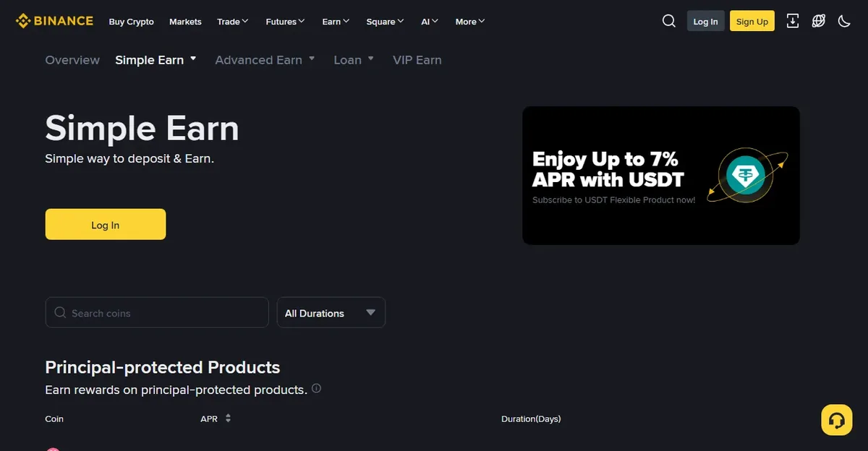Toggle the dark mode moon icon
Viewport: 868px width, 451px height.
click(844, 21)
